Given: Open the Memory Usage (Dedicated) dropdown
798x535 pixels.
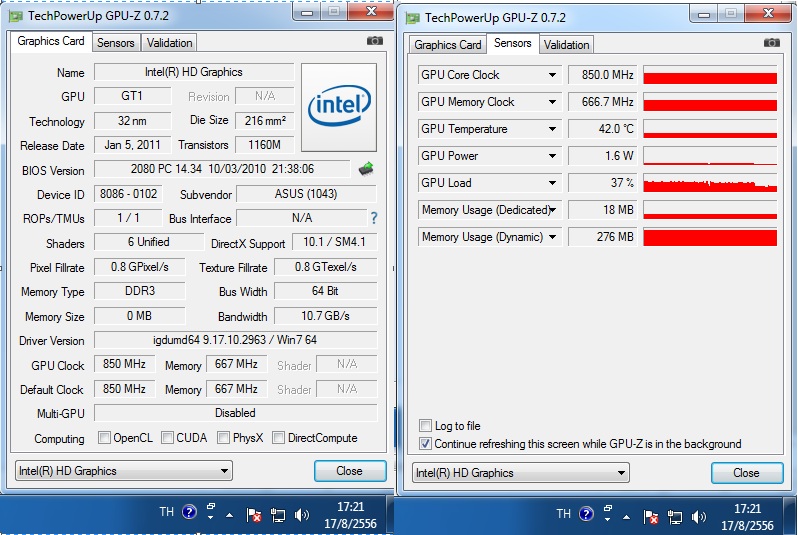Looking at the screenshot, I should 552,210.
